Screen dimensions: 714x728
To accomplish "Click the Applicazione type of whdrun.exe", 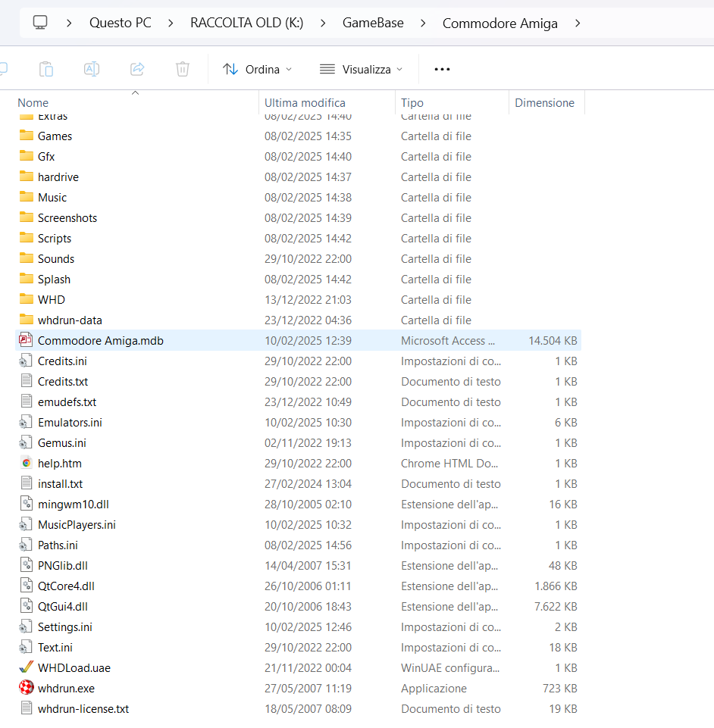I will [x=434, y=688].
